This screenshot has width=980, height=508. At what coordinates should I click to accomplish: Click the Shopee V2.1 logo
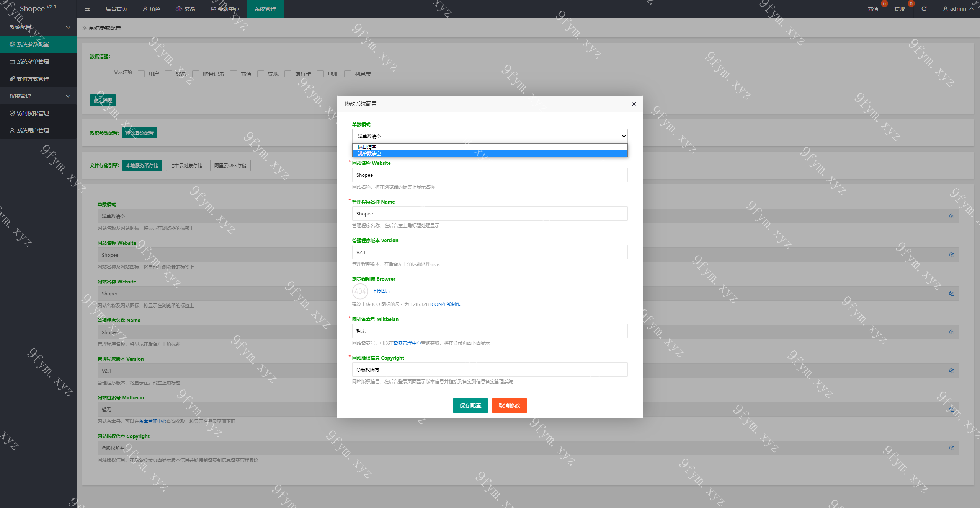coord(38,8)
